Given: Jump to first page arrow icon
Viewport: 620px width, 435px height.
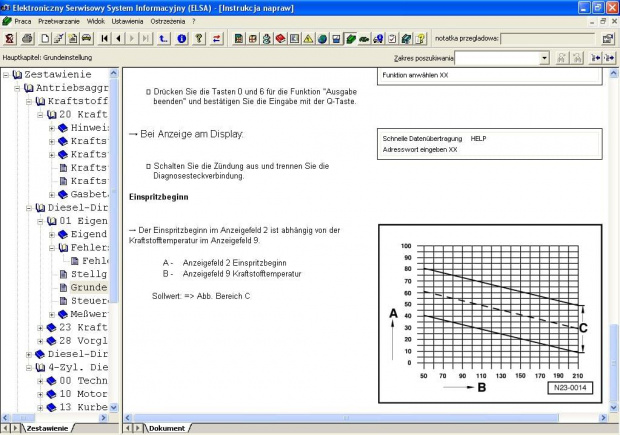Looking at the screenshot, I should 104,38.
